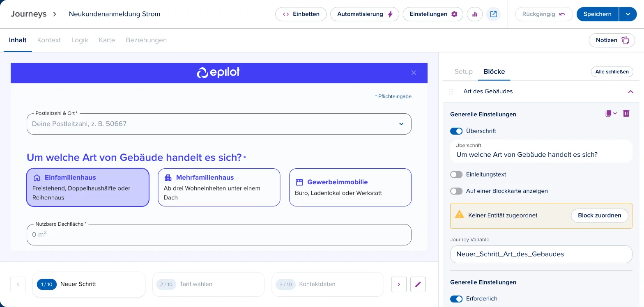The image size is (644, 307).
Task: Click the Journey Variable input field
Action: (x=541, y=254)
